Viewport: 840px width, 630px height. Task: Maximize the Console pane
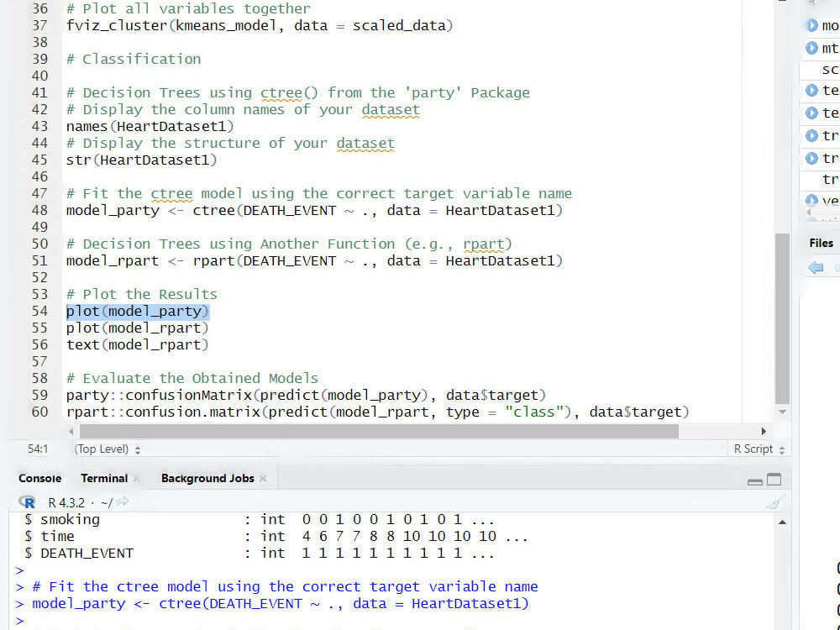point(774,480)
